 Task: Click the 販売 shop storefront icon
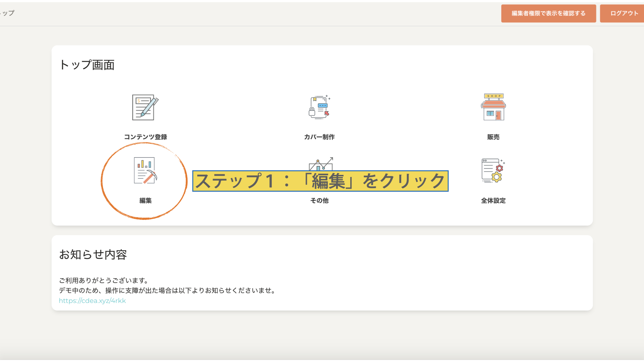point(493,107)
